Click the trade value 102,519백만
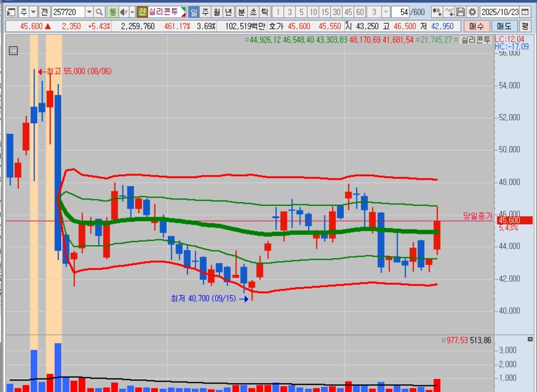This screenshot has width=537, height=392. 245,26
